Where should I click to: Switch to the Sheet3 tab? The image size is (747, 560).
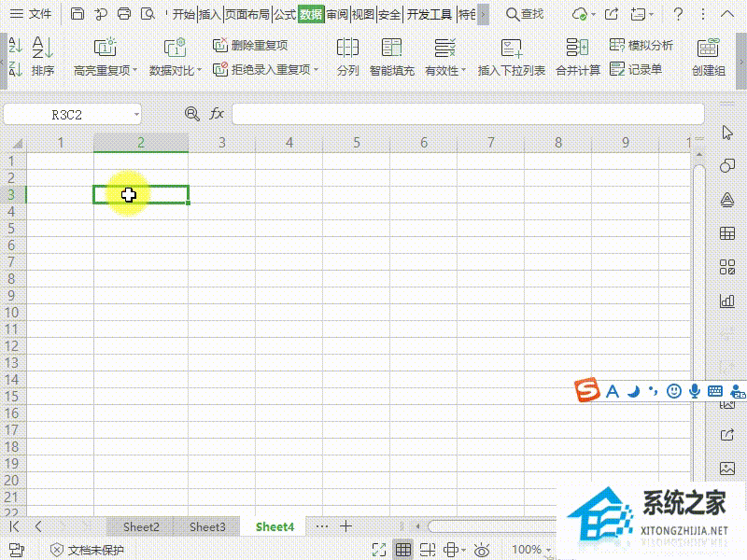coord(207,527)
